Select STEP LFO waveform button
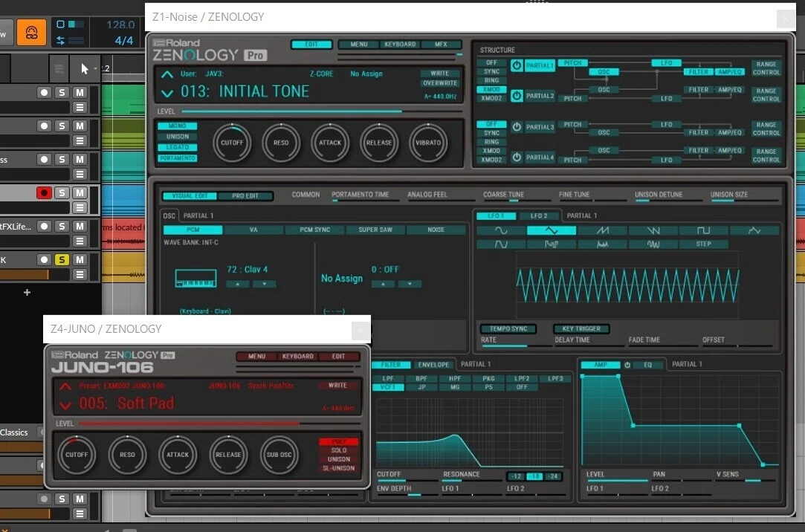Viewport: 805px width, 532px height. [703, 244]
